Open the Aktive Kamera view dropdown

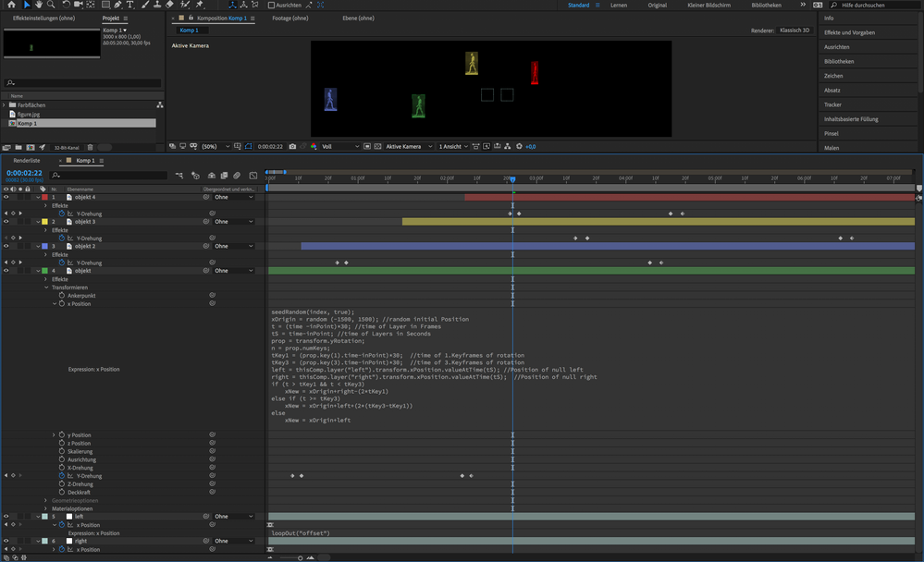(x=409, y=146)
